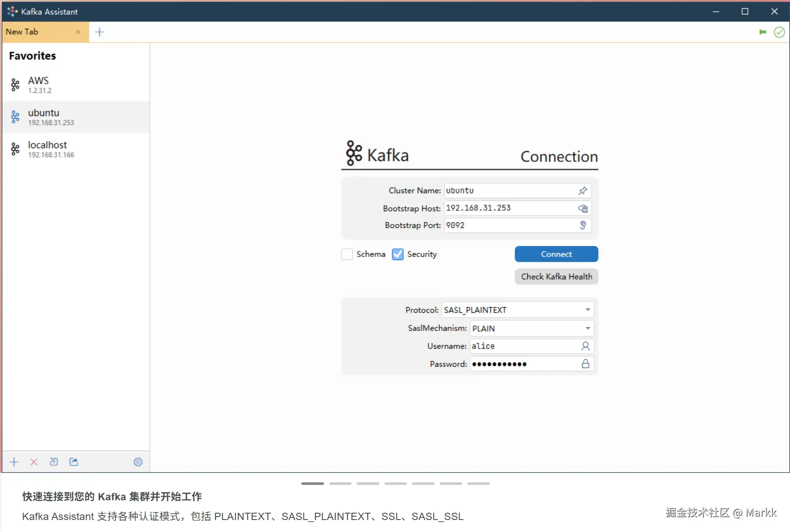Click the Kafka Assistant app icon in title bar
790x532 pixels.
[x=12, y=12]
